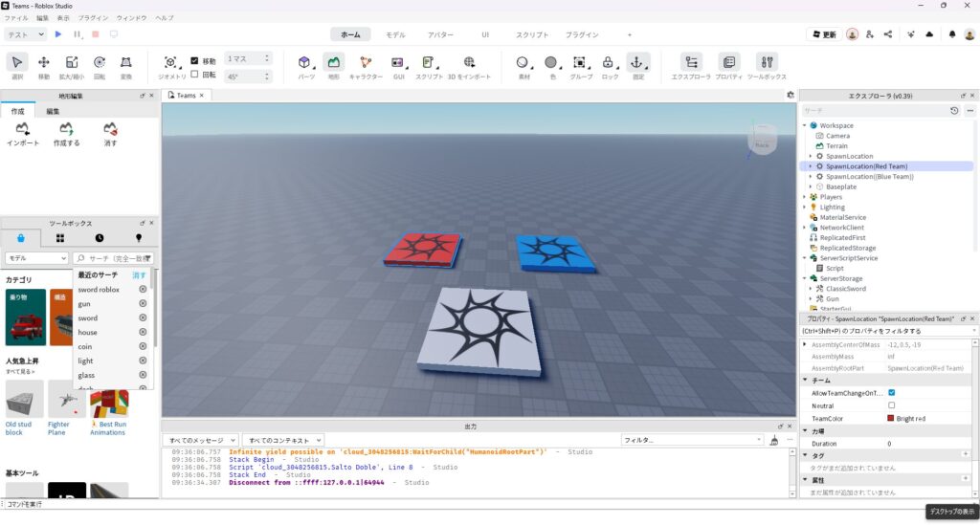The height and width of the screenshot is (525, 980).
Task: Open the すべてのメッセージ filter dropdown
Action: click(201, 440)
